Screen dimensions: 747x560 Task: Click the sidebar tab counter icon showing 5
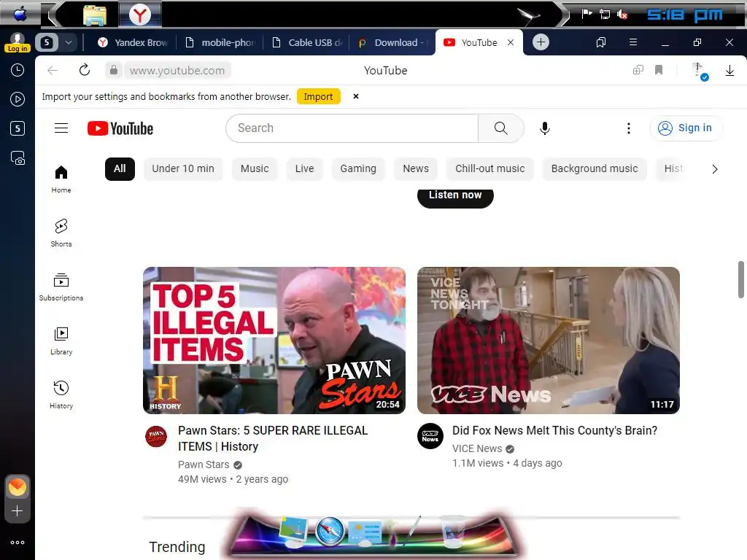point(18,128)
